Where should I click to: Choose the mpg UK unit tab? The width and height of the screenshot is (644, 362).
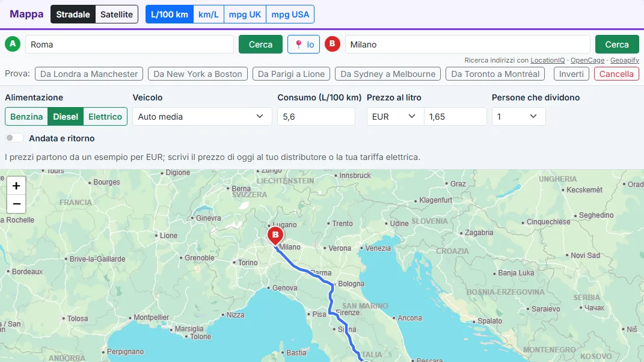pyautogui.click(x=245, y=14)
